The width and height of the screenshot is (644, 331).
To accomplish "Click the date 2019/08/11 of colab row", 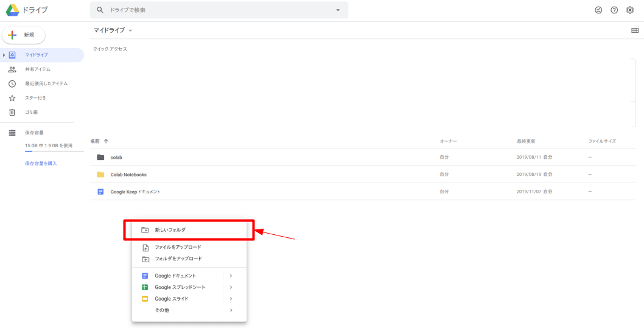I will 528,158.
